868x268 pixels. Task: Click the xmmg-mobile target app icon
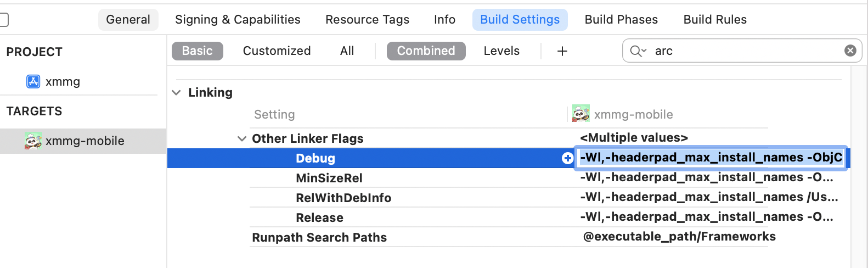coord(33,141)
